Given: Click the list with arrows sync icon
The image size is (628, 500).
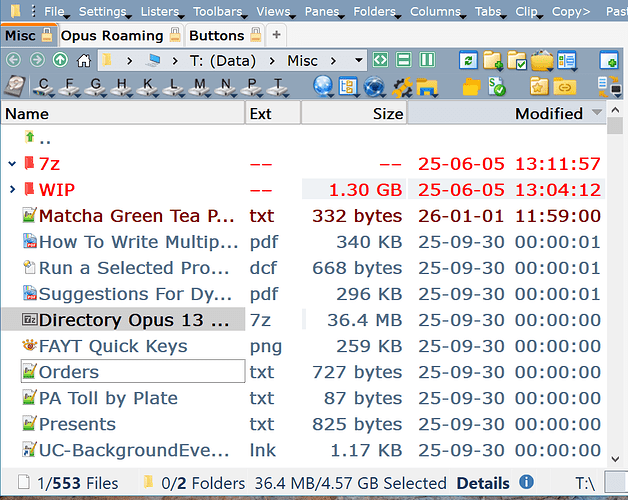Looking at the screenshot, I should tap(609, 87).
